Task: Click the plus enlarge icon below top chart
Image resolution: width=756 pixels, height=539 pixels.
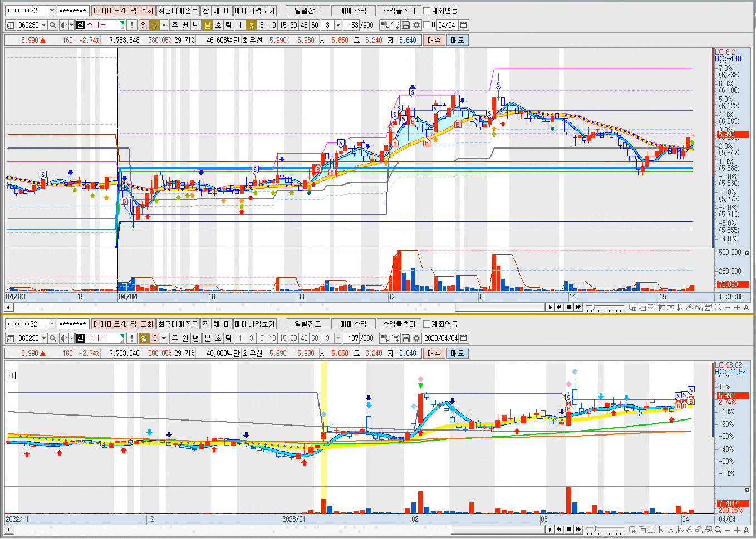Action: tap(737, 307)
